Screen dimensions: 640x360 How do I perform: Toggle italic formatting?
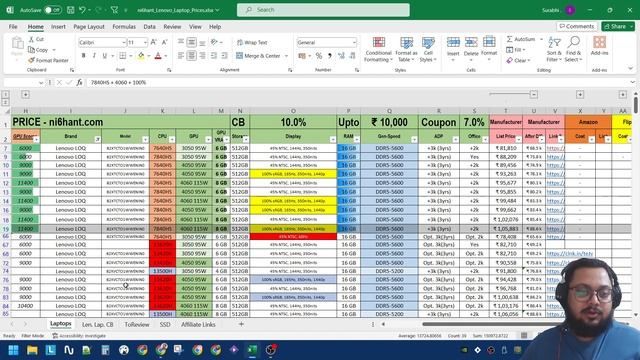pos(94,56)
